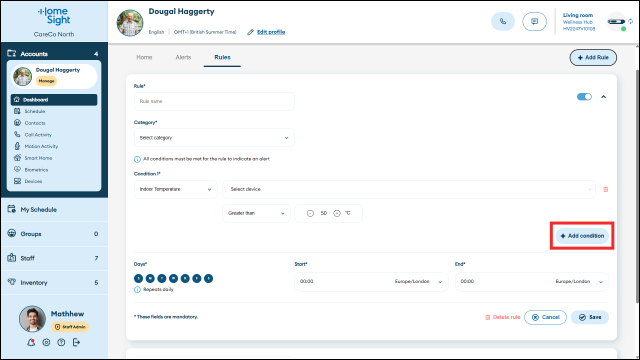Click the Groups section icon
Viewport: 640px width, 360px height.
click(11, 233)
